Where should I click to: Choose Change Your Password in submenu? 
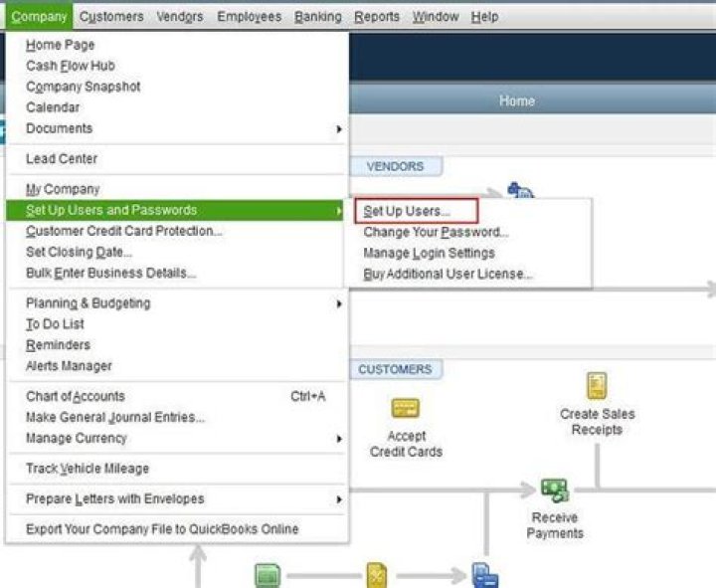coord(469,232)
